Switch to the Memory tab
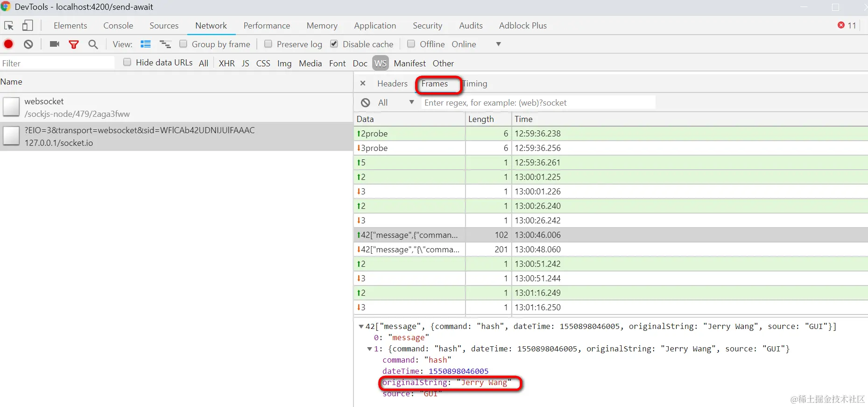868x407 pixels. coord(322,26)
